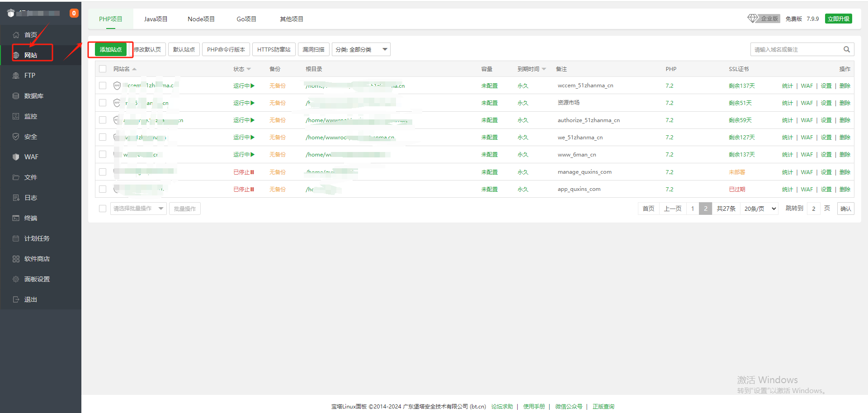
Task: Click the green 添加站点 button
Action: (x=111, y=49)
